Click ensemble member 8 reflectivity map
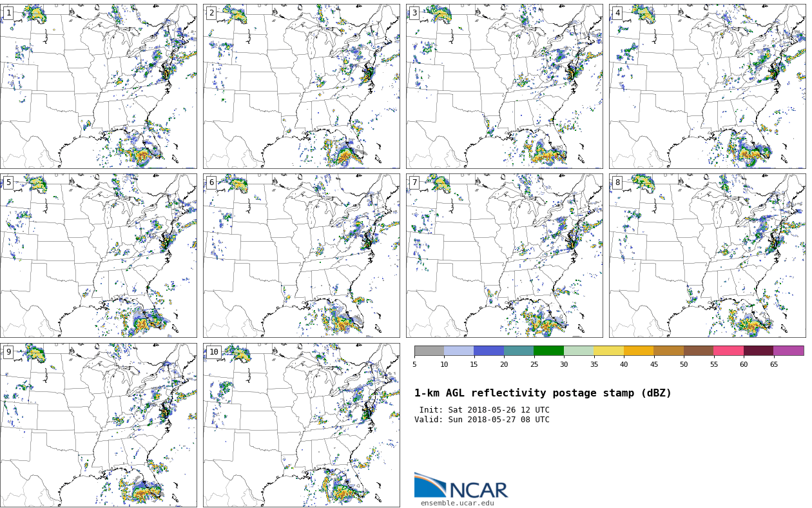The image size is (812, 508). pyautogui.click(x=707, y=255)
